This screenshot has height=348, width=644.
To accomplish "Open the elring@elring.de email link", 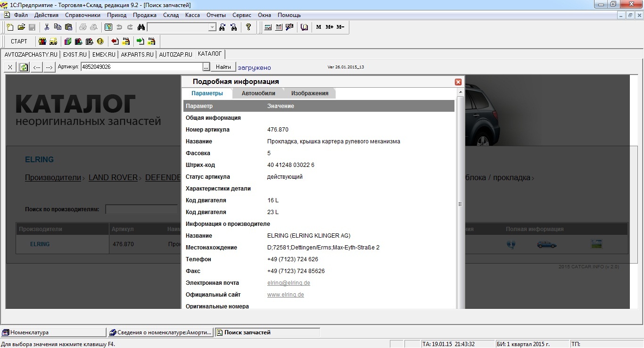I will (x=289, y=283).
